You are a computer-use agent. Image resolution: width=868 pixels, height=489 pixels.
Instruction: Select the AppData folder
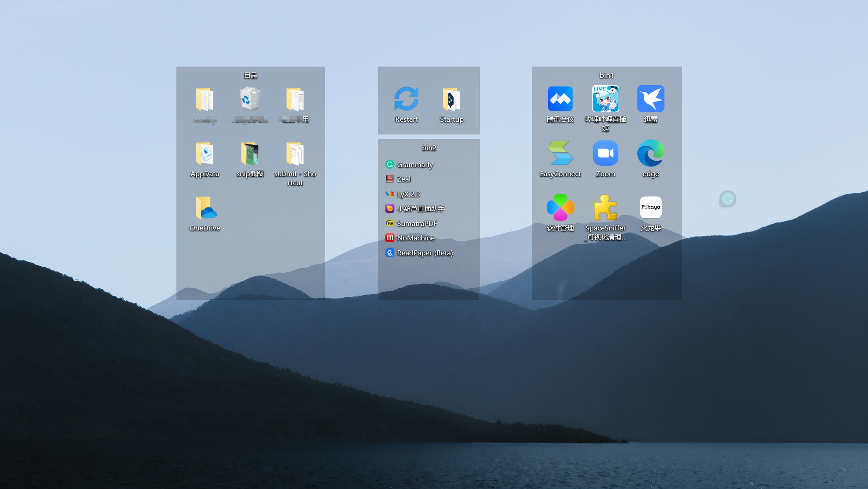click(x=205, y=153)
